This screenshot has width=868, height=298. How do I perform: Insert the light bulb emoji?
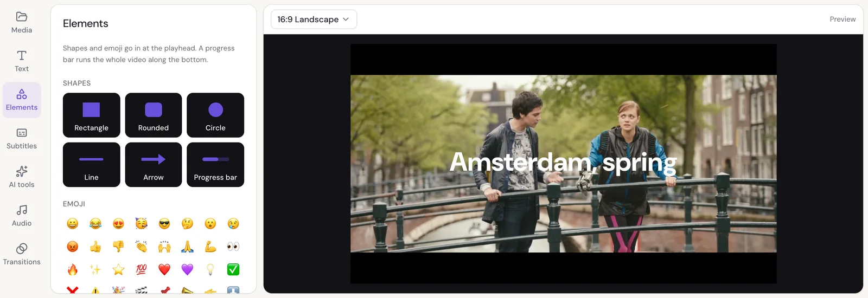click(210, 270)
